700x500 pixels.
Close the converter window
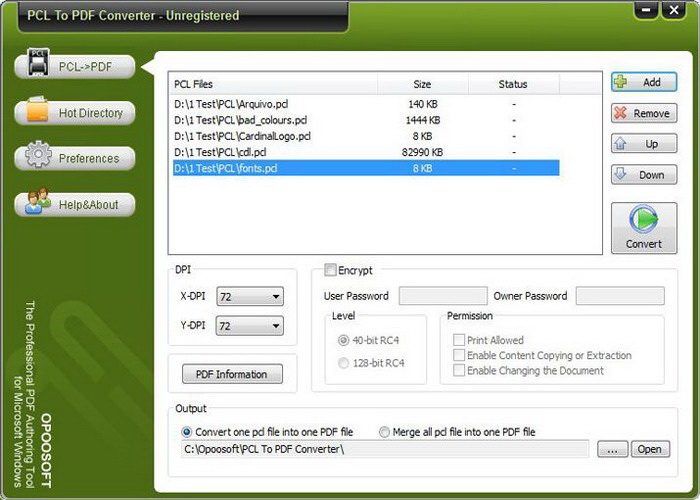(x=674, y=10)
